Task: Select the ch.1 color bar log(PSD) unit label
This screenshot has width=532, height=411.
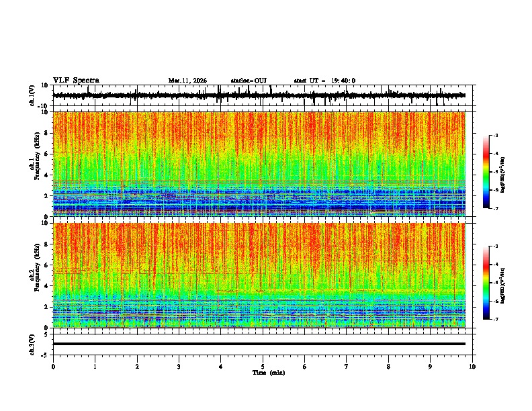Action: point(502,175)
